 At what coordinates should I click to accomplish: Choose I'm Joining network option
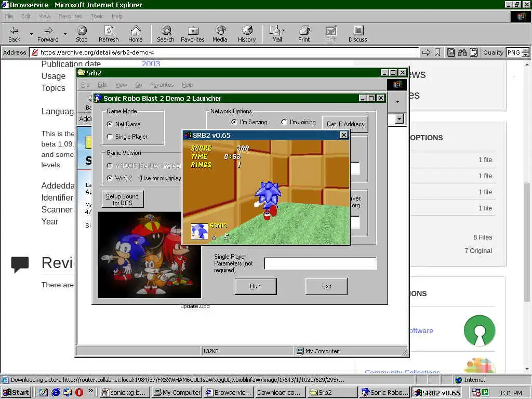tap(284, 122)
